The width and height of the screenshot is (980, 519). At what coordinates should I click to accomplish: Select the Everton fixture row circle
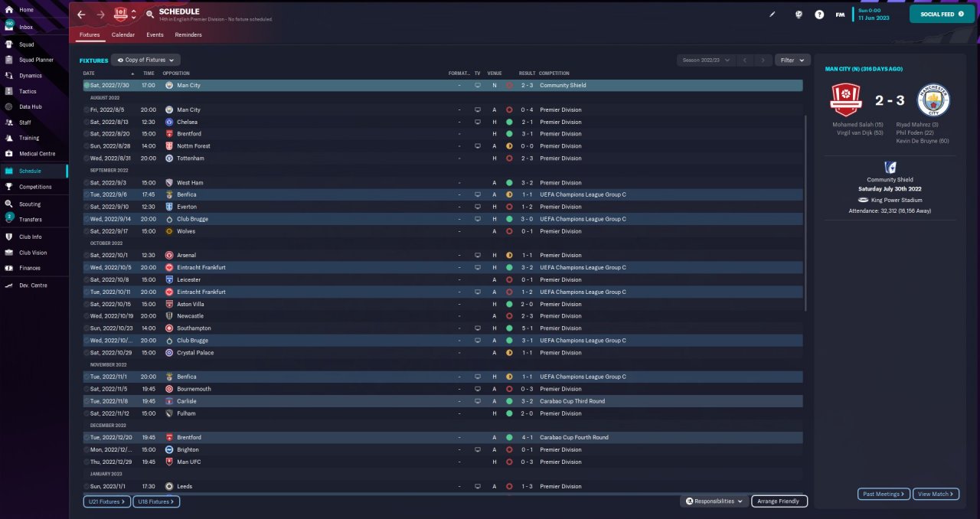click(x=87, y=207)
